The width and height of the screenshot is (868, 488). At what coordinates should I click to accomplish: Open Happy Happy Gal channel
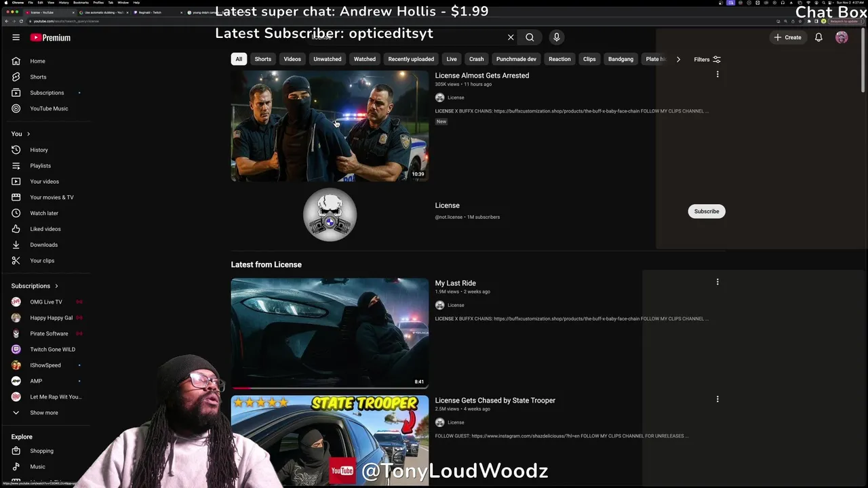tap(45, 317)
